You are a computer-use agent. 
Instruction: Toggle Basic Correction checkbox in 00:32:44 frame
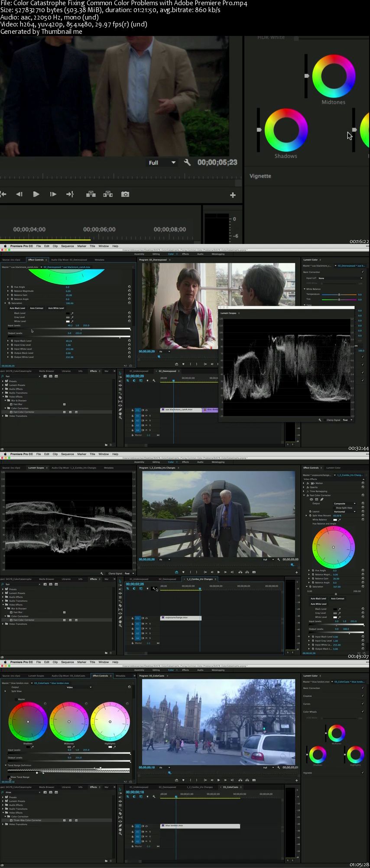(363, 272)
